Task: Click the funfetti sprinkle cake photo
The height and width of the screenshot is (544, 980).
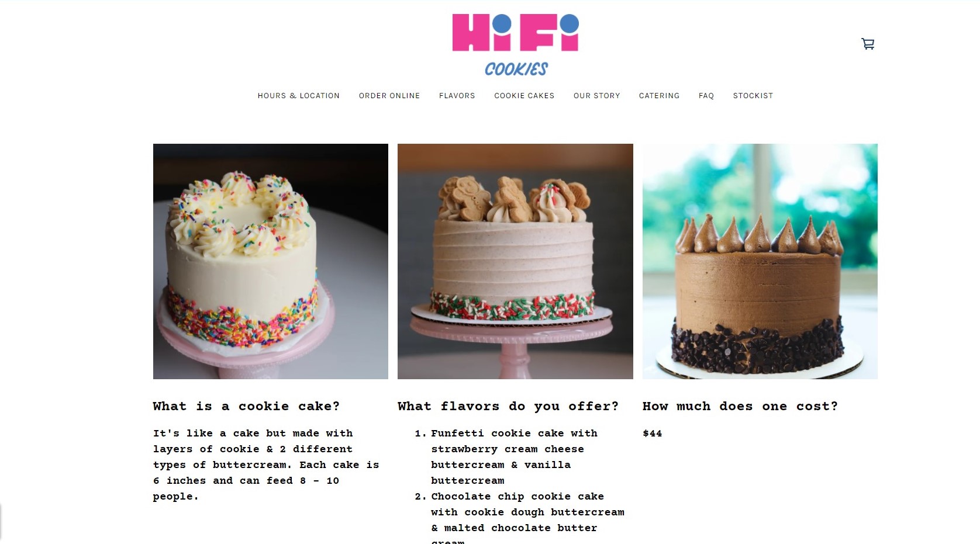Action: click(x=271, y=261)
